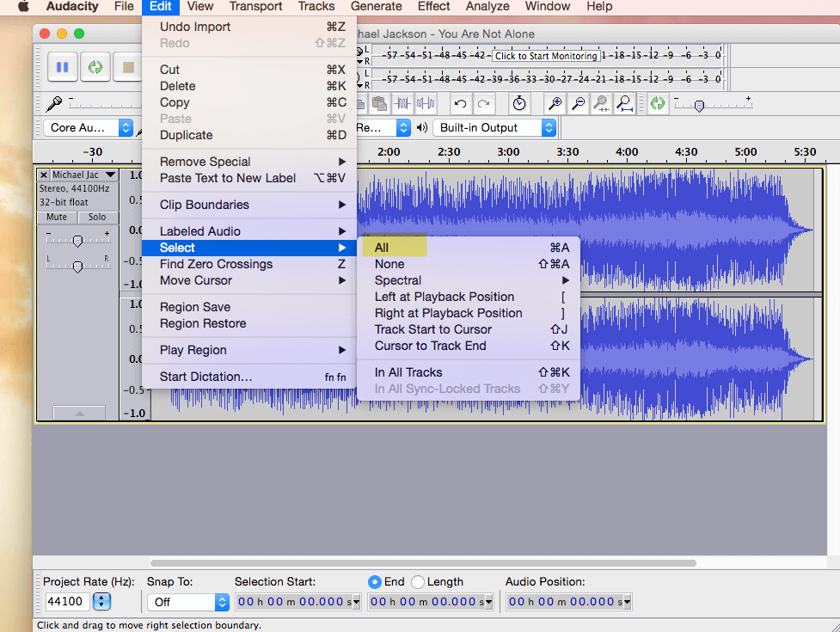Viewport: 840px width, 632px height.
Task: Click the Trim Audio toolbar icon
Action: tap(402, 104)
